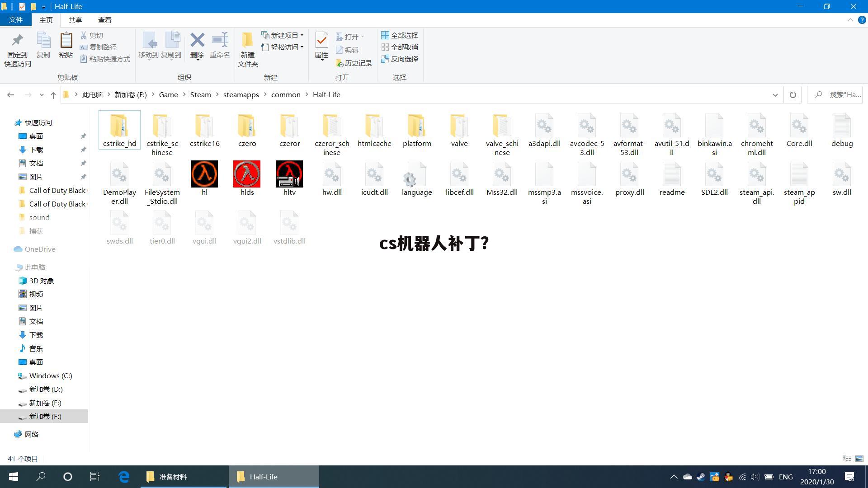Click Pin to Quick Access (固定到快速访问) icon
The height and width of the screenshot is (488, 868).
pyautogui.click(x=17, y=41)
